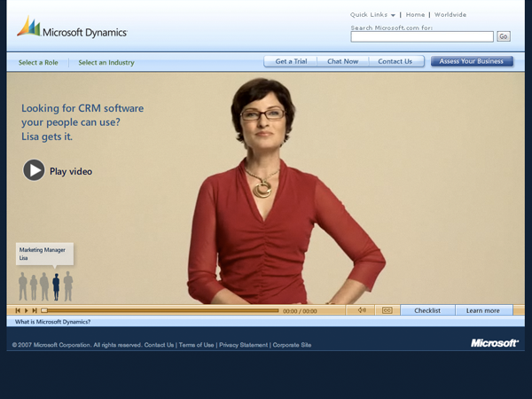532x399 pixels.
Task: Click the Marketing Manager Lisa tooltip
Action: point(44,254)
